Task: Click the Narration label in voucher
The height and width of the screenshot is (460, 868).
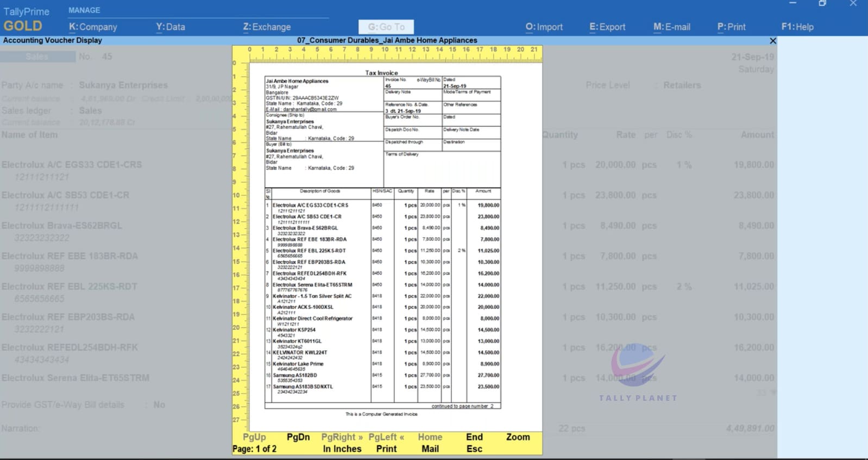Action: tap(20, 428)
